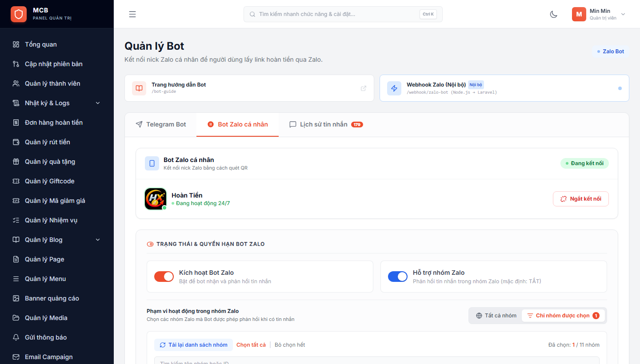This screenshot has width=640, height=364.
Task: Click the Quản lý Menu list icon
Action: tap(16, 279)
